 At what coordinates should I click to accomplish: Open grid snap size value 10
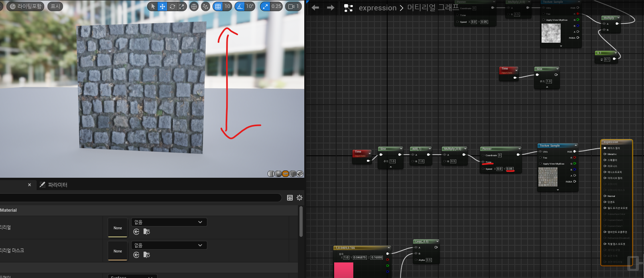[227, 6]
